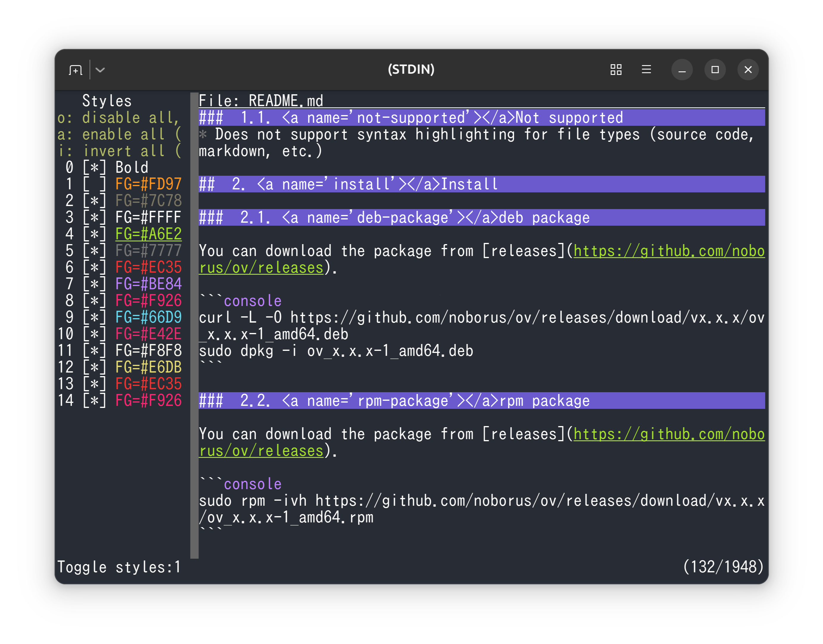Image resolution: width=823 pixels, height=644 pixels.
Task: Toggle style 6 FG=#EC35 checkbox
Action: tap(94, 267)
